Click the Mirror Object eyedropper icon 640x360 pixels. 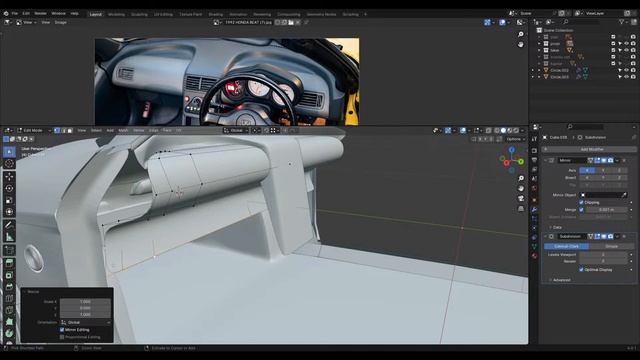pos(624,195)
